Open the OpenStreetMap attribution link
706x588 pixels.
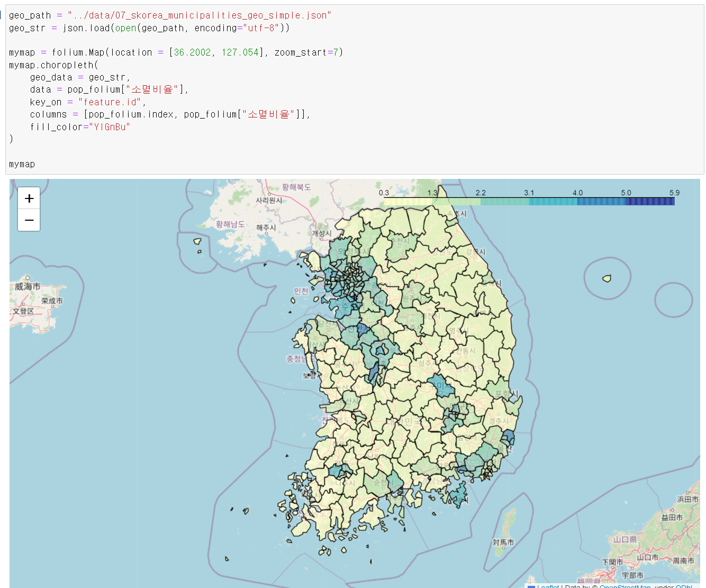click(625, 586)
